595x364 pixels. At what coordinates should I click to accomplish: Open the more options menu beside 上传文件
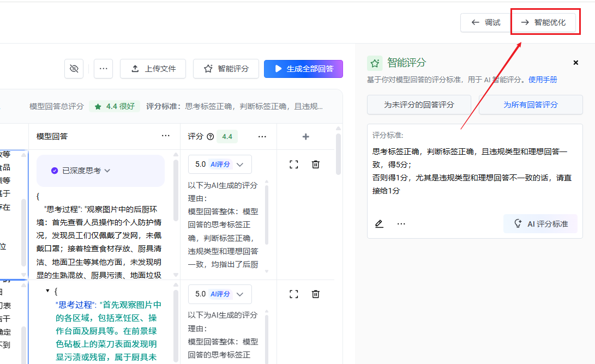point(103,69)
